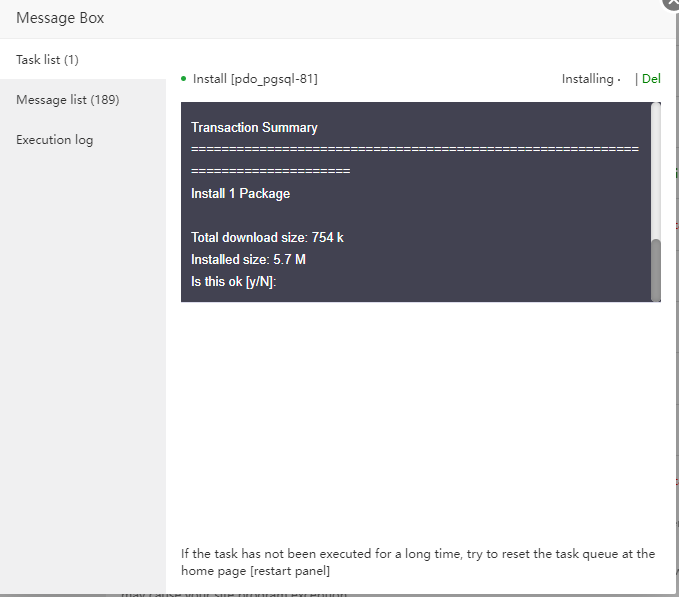The height and width of the screenshot is (597, 679).
Task: Click the loading dot after Installing
Action: (620, 79)
